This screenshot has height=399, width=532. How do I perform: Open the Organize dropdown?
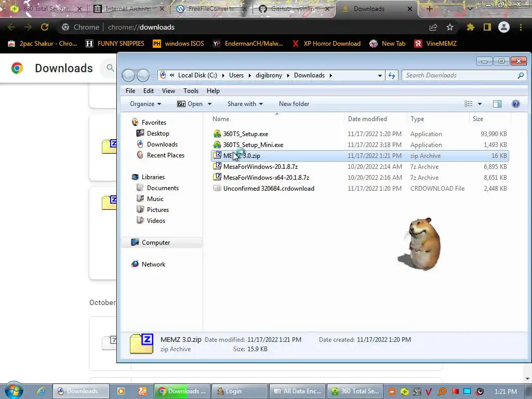pyautogui.click(x=145, y=104)
